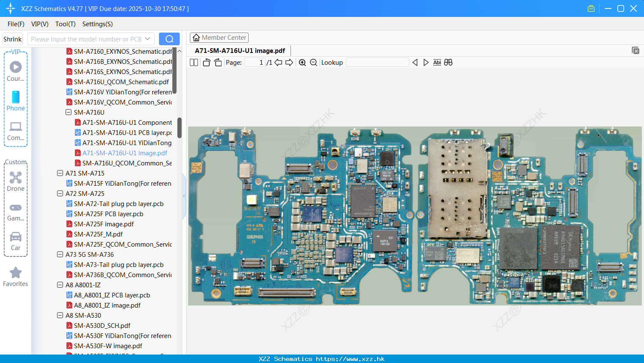Click the XZZ Schematics logo icon
Viewport: 644px width, 363px height.
pos(11,8)
